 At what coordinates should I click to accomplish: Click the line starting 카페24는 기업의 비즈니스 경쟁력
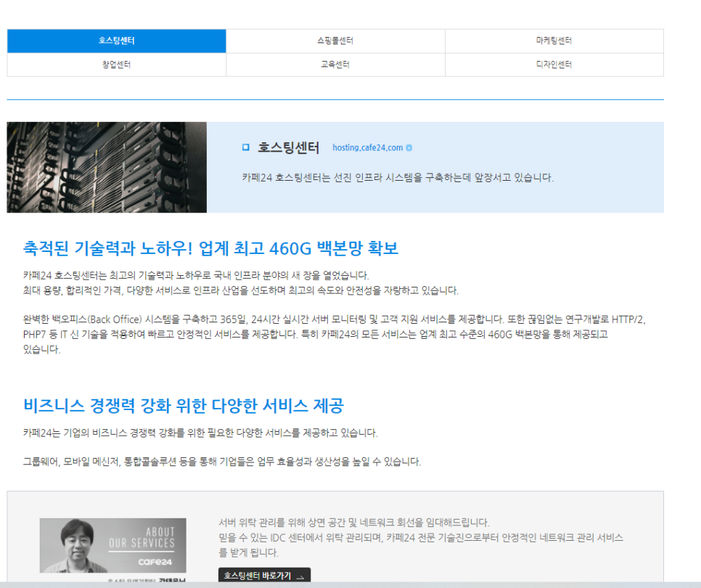click(x=200, y=433)
